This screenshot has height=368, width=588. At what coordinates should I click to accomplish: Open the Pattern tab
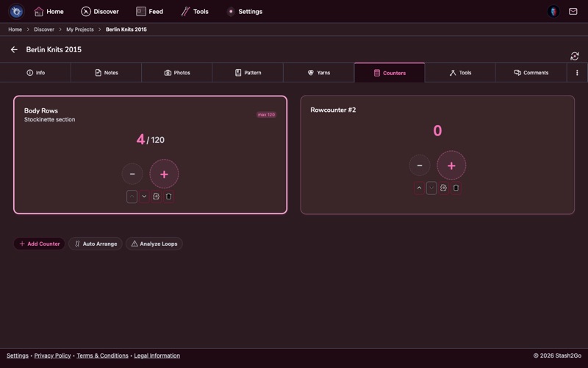click(248, 73)
